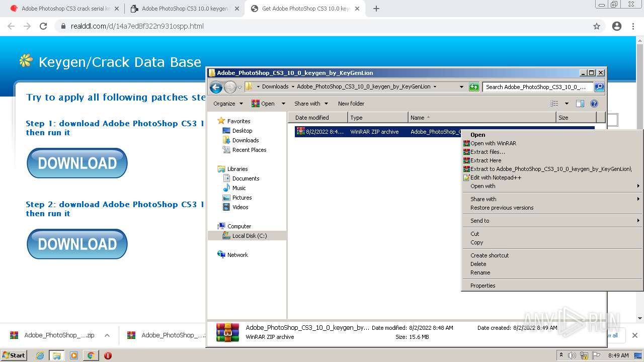Click the Action Center flag icon

[x=597, y=355]
